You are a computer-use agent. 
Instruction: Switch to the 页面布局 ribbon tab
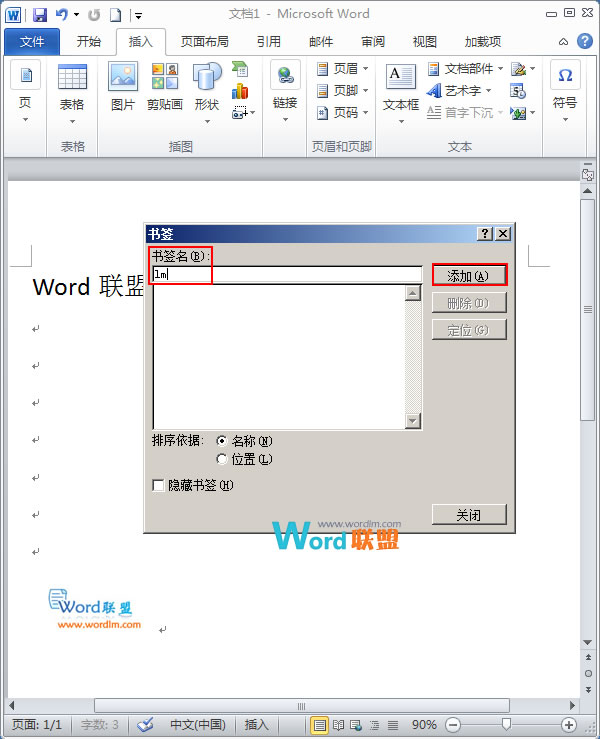pyautogui.click(x=204, y=42)
